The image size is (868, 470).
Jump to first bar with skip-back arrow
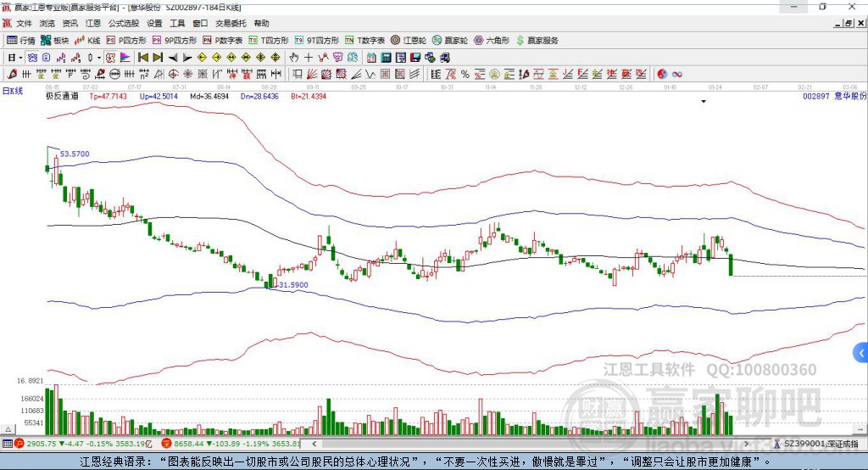click(x=142, y=57)
